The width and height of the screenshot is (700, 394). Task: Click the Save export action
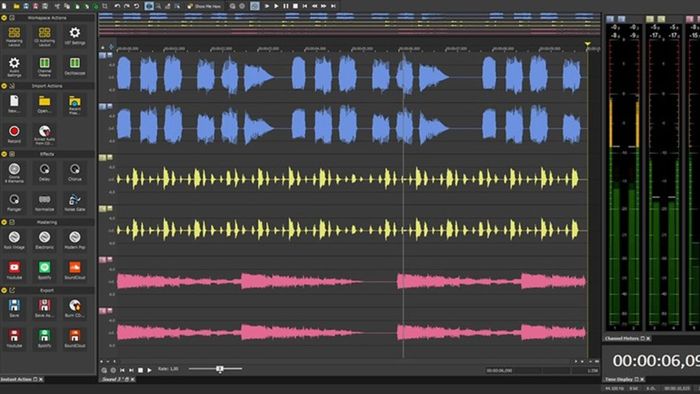coord(14,308)
